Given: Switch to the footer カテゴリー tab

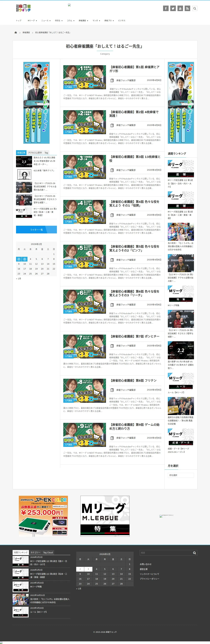Looking at the screenshot, I should (x=35, y=552).
